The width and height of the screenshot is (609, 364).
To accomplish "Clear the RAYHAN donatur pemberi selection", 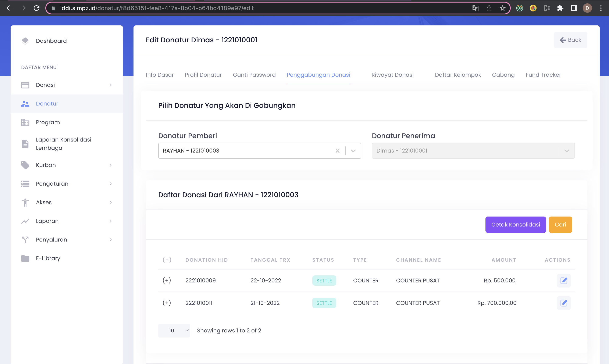I will [x=337, y=151].
